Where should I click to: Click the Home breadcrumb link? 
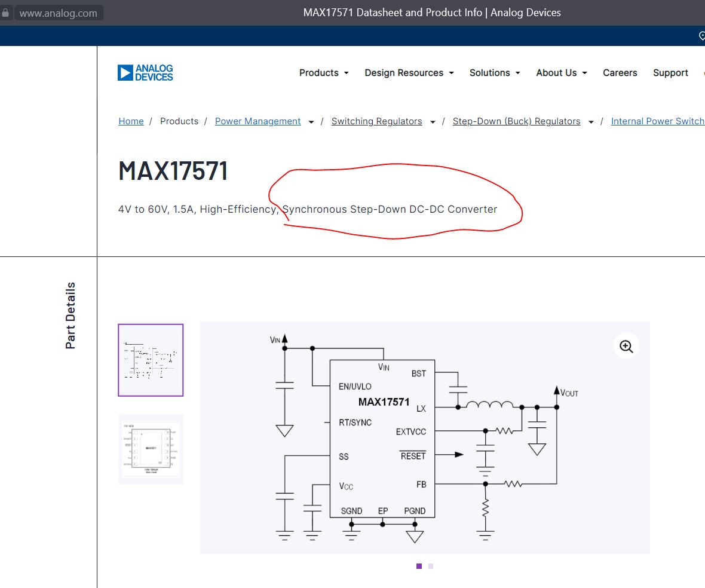[x=131, y=121]
